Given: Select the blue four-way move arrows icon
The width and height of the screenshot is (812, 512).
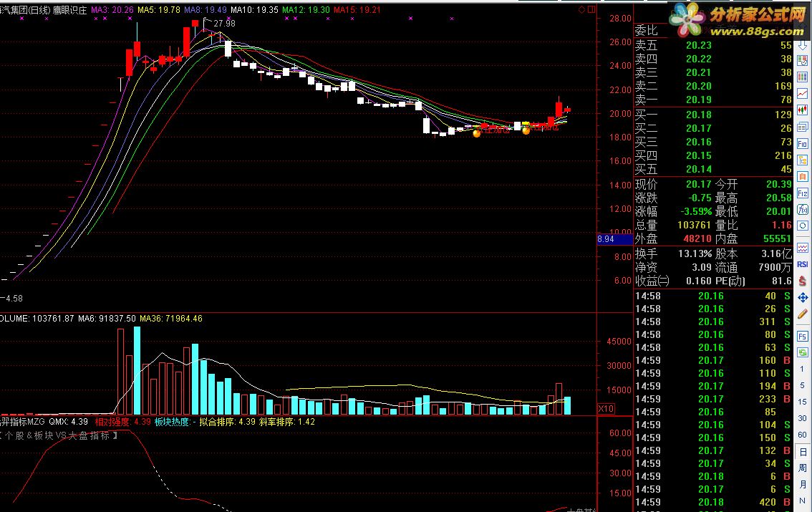Looking at the screenshot, I should click(802, 298).
